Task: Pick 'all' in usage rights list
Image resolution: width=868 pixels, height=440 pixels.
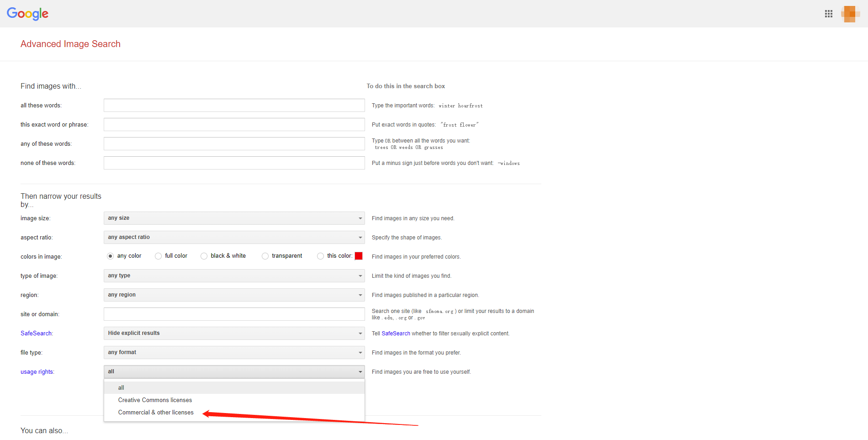Action: click(x=121, y=387)
